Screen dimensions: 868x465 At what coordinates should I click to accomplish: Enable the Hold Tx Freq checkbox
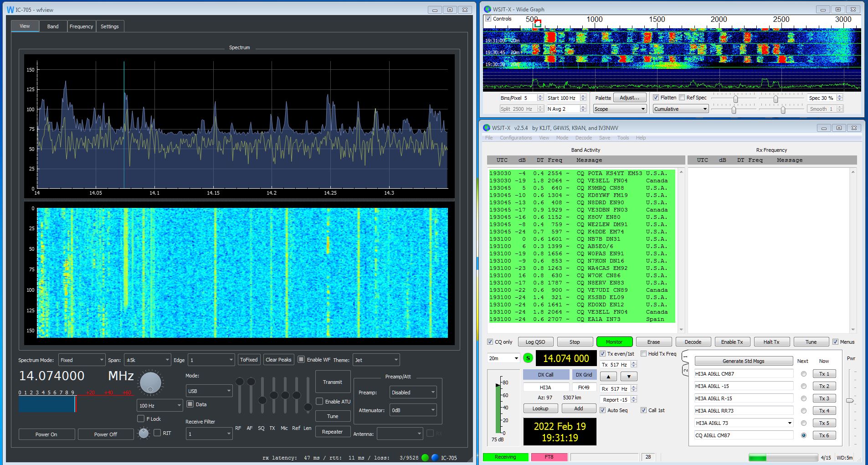[x=644, y=354]
